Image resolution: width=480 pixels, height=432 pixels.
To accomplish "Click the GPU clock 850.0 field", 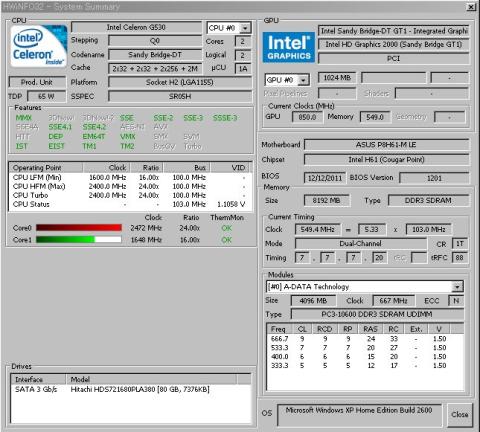I will (307, 117).
